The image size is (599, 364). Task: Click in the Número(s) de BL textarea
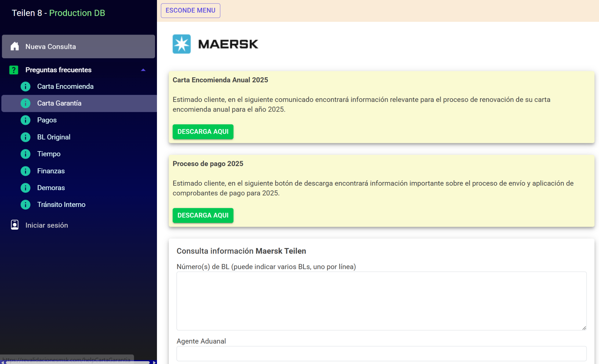click(381, 301)
